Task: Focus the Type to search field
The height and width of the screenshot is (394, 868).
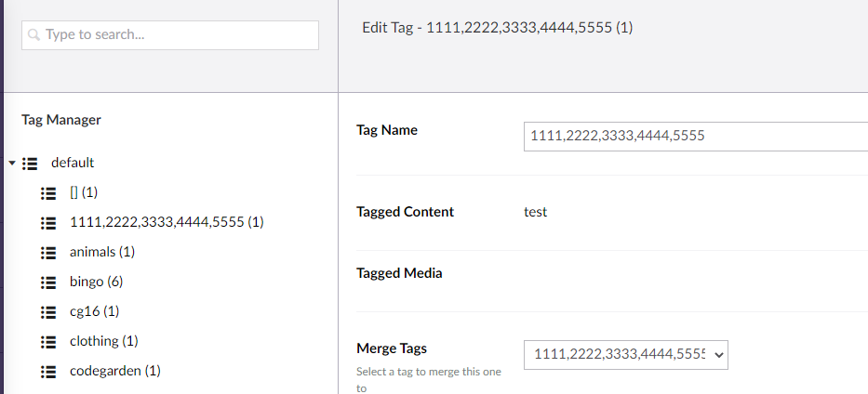Action: [x=177, y=35]
